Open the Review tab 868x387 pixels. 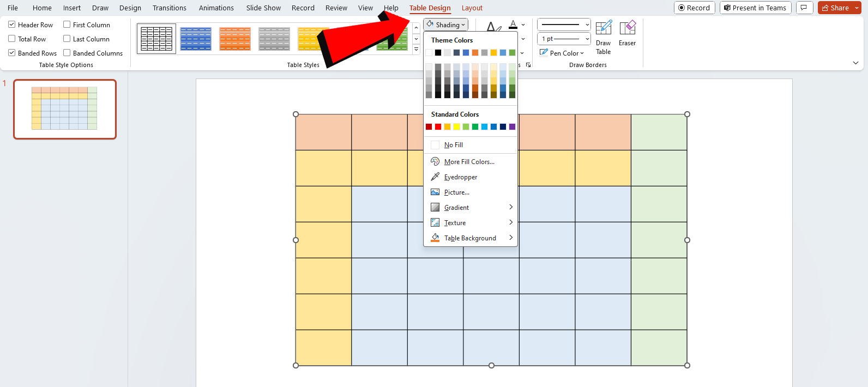[x=336, y=8]
